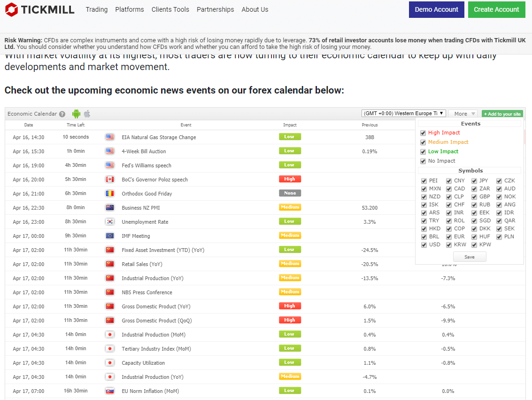Screen dimensions: 532x400
Task: Open the EIA Natural Gas Storage Change event
Action: [159, 137]
